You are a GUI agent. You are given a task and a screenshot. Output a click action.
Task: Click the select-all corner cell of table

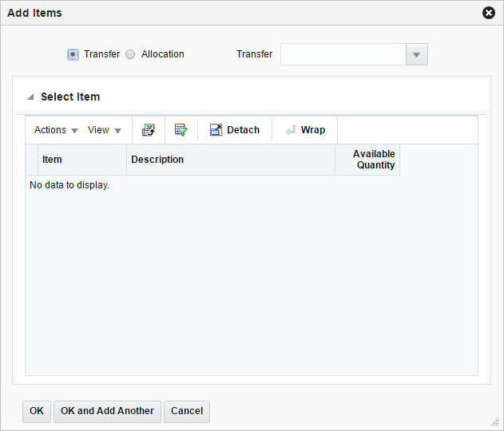pyautogui.click(x=31, y=160)
